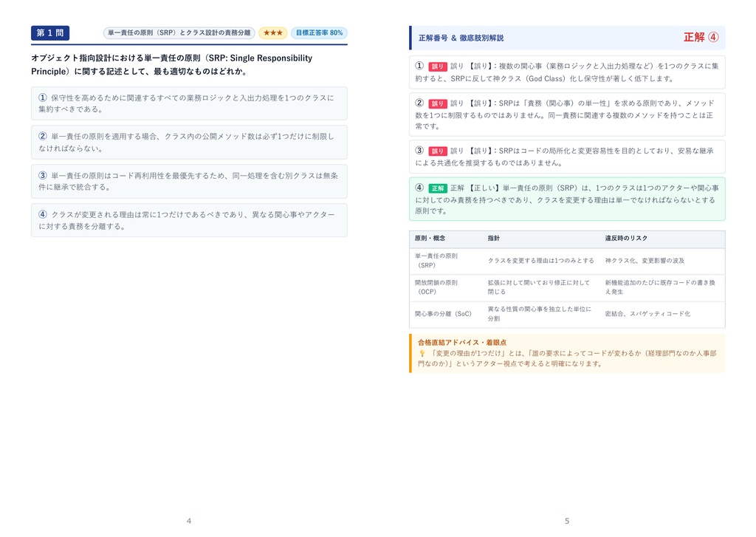Image resolution: width=756 pixels, height=537 pixels.
Task: Click the table header 指針
Action: coord(494,239)
